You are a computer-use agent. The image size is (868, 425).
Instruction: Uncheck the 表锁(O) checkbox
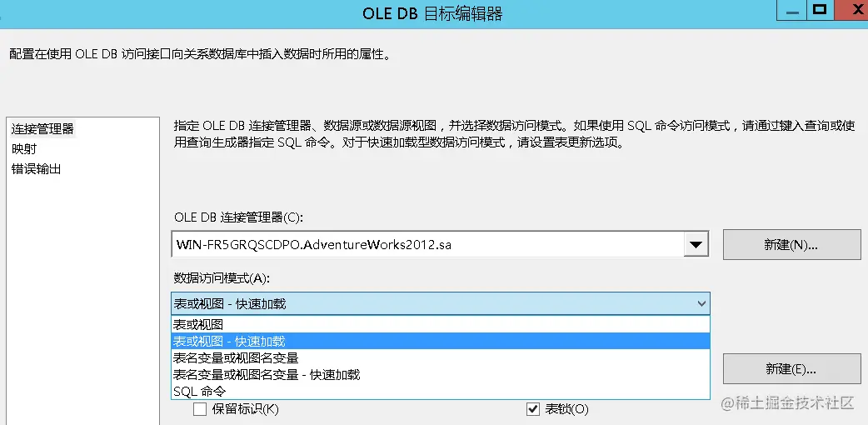[532, 409]
